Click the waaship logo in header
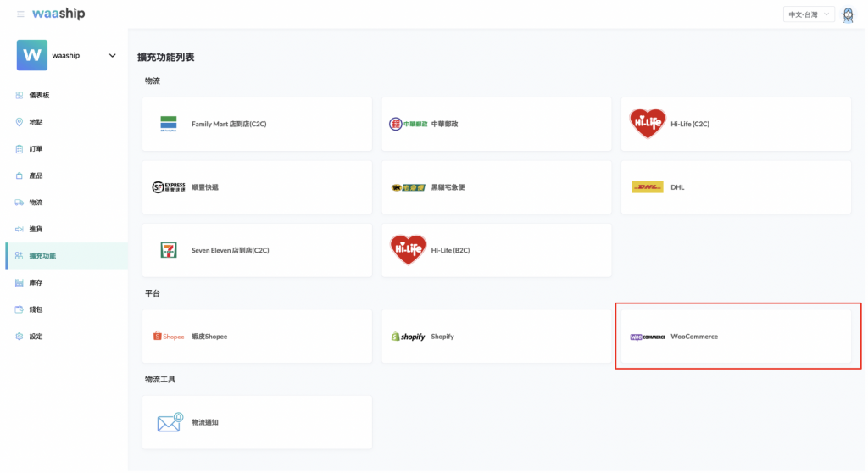Viewport: 868px width, 473px height. [x=58, y=14]
